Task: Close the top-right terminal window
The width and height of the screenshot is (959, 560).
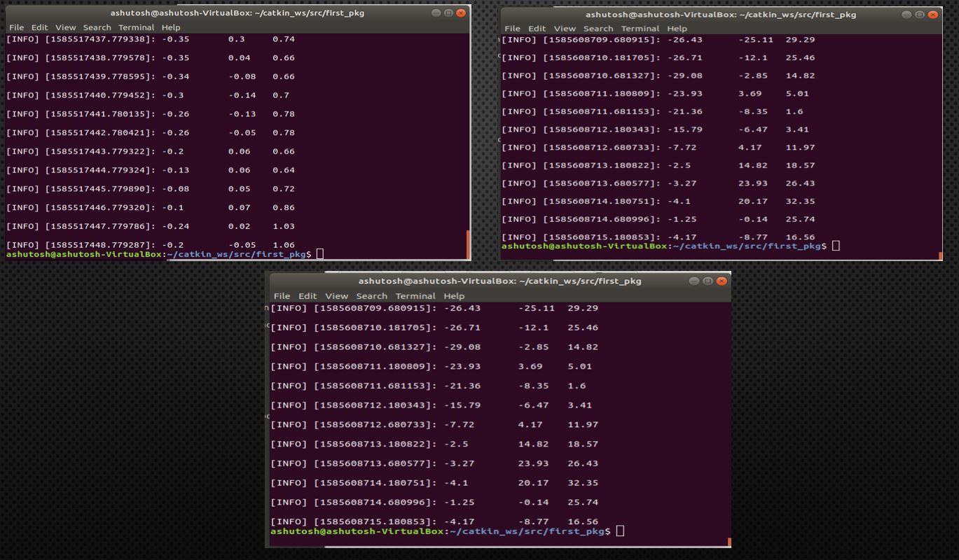Action: [932, 15]
